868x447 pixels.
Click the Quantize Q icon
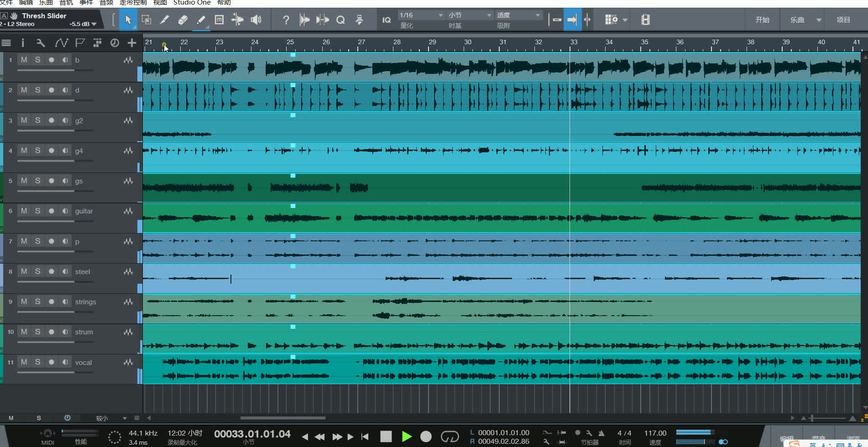[x=340, y=20]
